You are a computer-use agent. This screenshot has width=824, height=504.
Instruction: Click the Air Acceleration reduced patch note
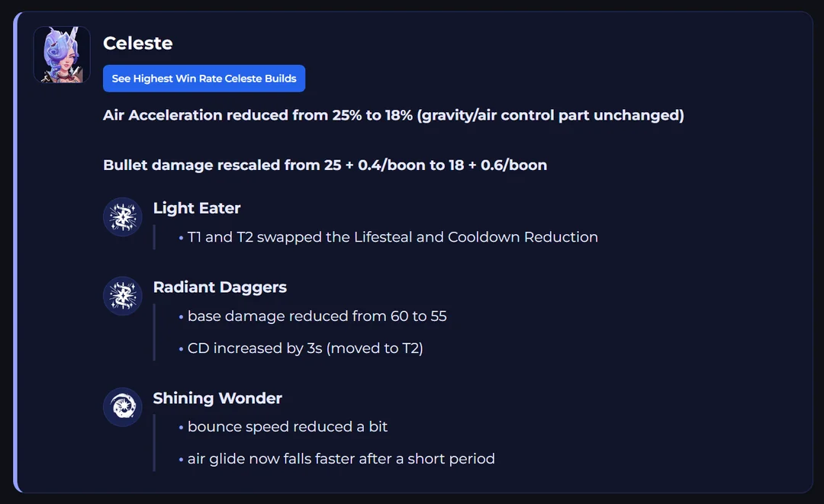tap(393, 115)
